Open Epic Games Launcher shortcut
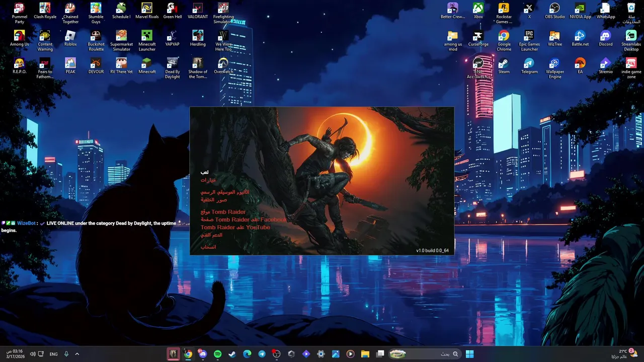 (529, 41)
